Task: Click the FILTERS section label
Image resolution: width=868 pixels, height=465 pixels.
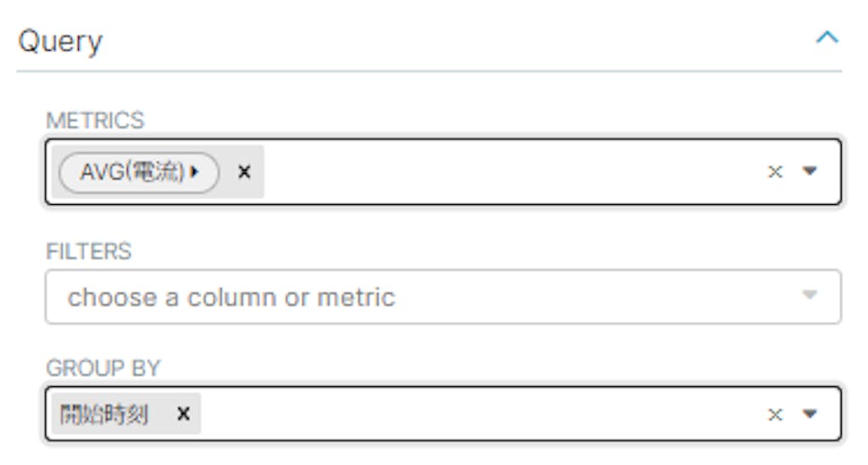Action: point(89,251)
